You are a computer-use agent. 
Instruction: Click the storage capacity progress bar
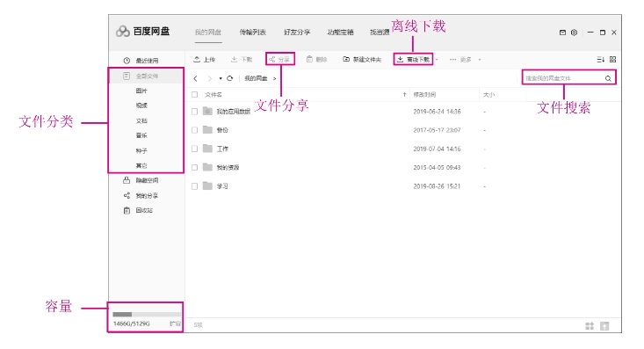click(x=147, y=315)
